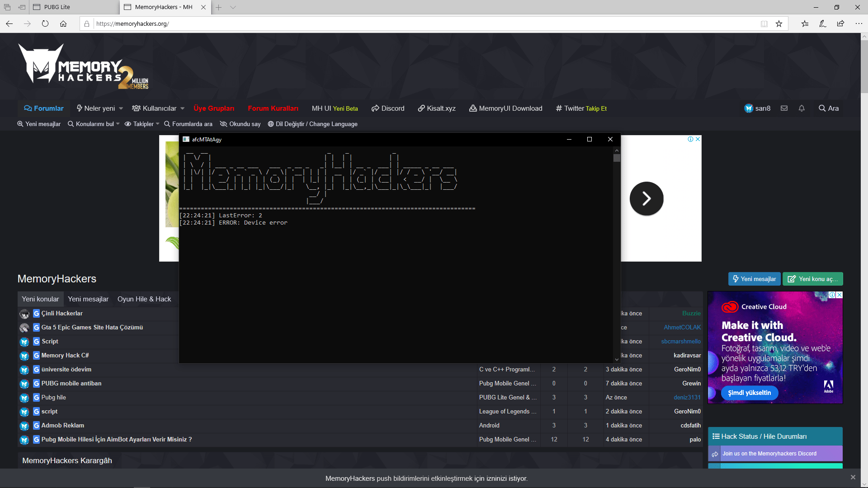Click Şimdi yükseltin in Adobe ad
This screenshot has width=868, height=488.
tap(750, 393)
